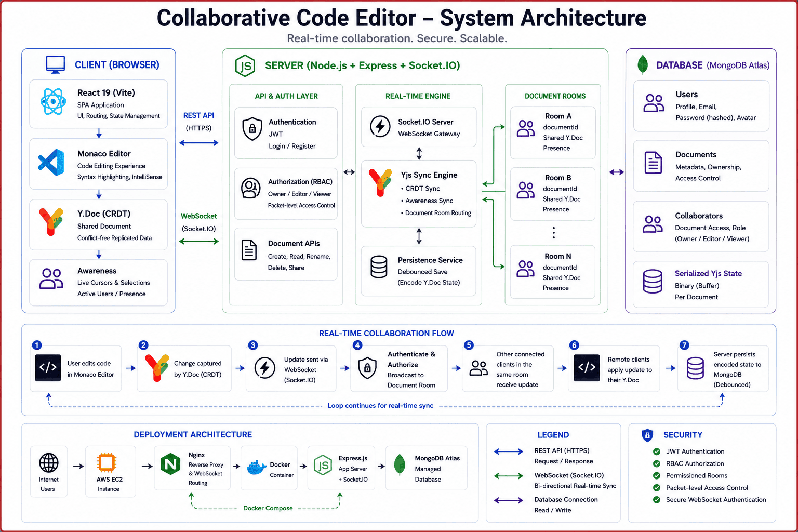Click the checkmark beside Secure WebSocket Authentication
The width and height of the screenshot is (798, 532).
click(x=657, y=500)
